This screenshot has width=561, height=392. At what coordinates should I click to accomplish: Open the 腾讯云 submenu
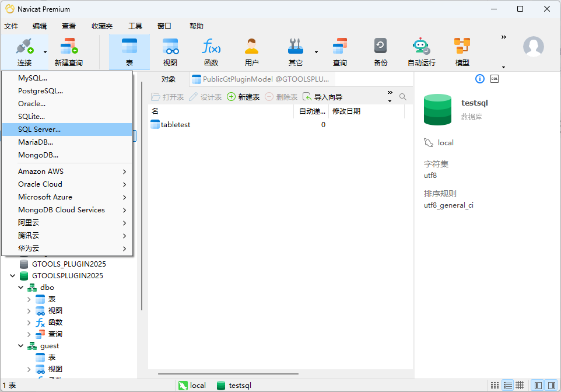pyautogui.click(x=67, y=236)
